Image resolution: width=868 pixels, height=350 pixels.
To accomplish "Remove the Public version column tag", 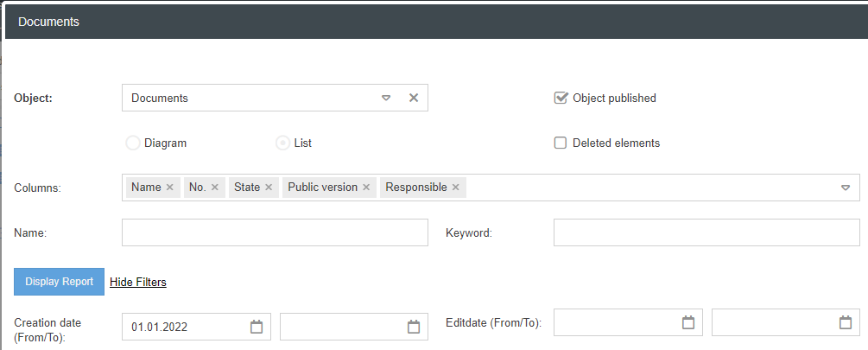I will tap(366, 188).
